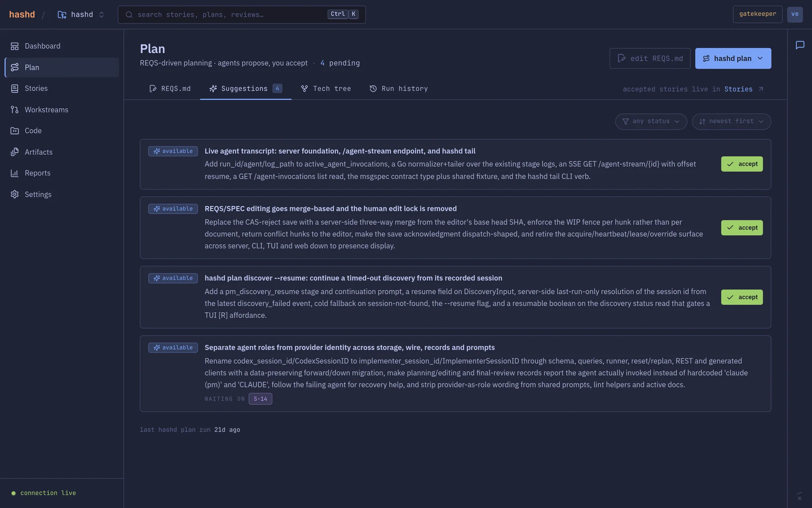
Task: Open Stories in the sidebar
Action: [x=62, y=89]
